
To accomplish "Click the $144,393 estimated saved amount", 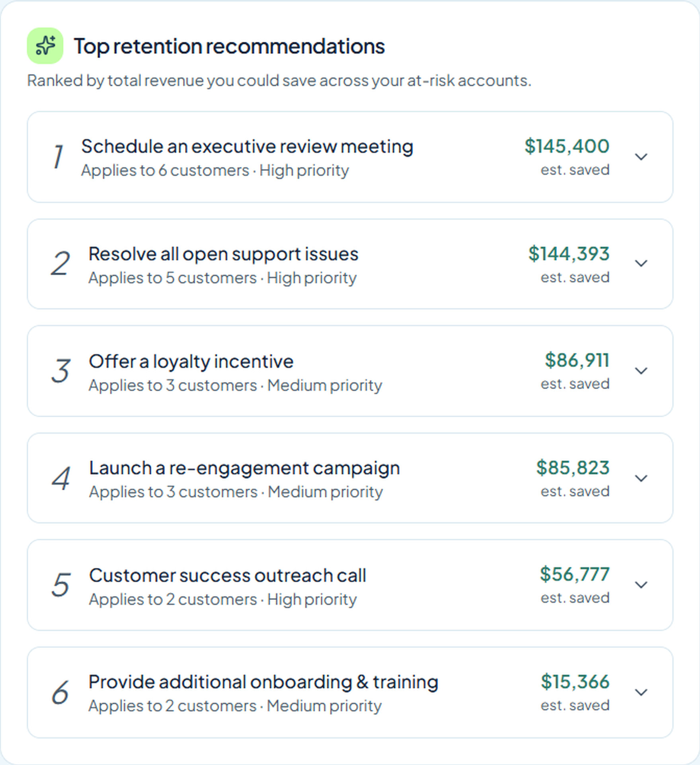I will (x=569, y=254).
